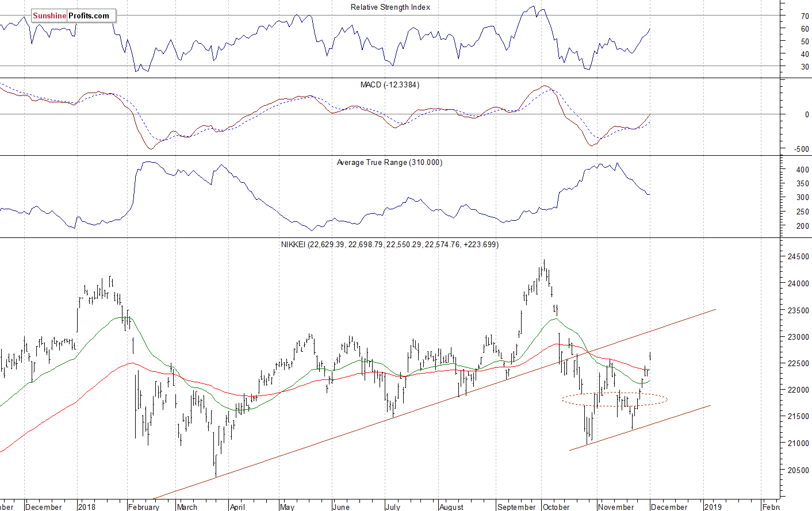Viewport: 812px width, 511px height.
Task: Click the 20500 price axis label
Action: pos(798,470)
